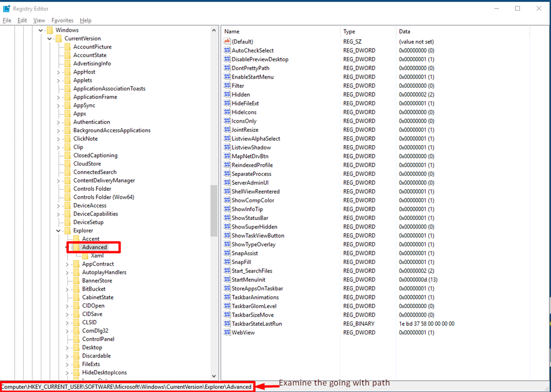Expand the Applets key
The height and width of the screenshot is (392, 551).
tap(58, 81)
